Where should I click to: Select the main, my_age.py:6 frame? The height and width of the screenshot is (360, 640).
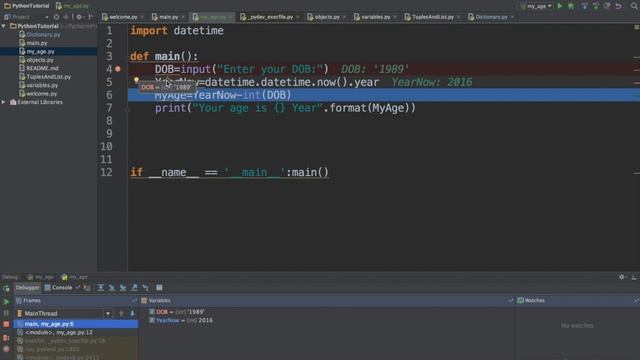coord(76,324)
